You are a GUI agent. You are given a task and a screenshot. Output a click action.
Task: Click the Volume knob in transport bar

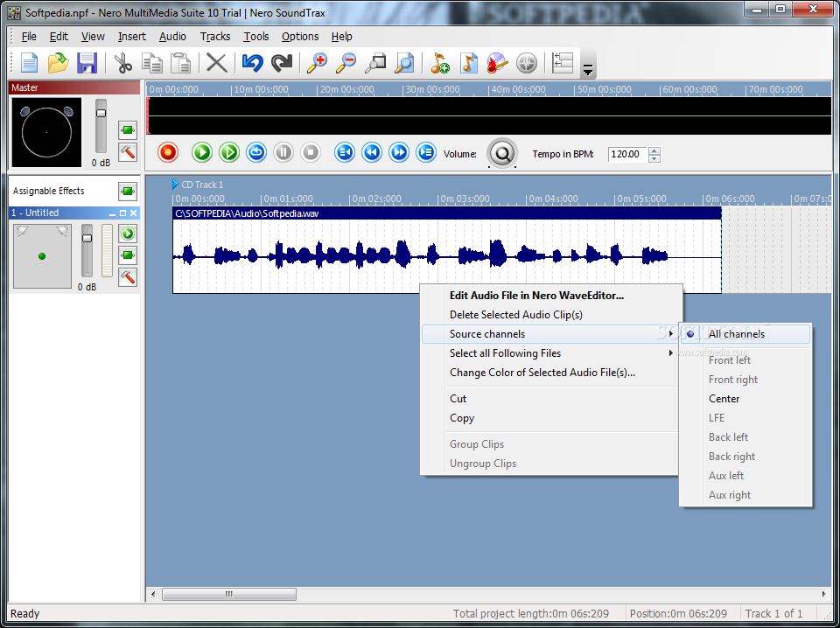502,154
